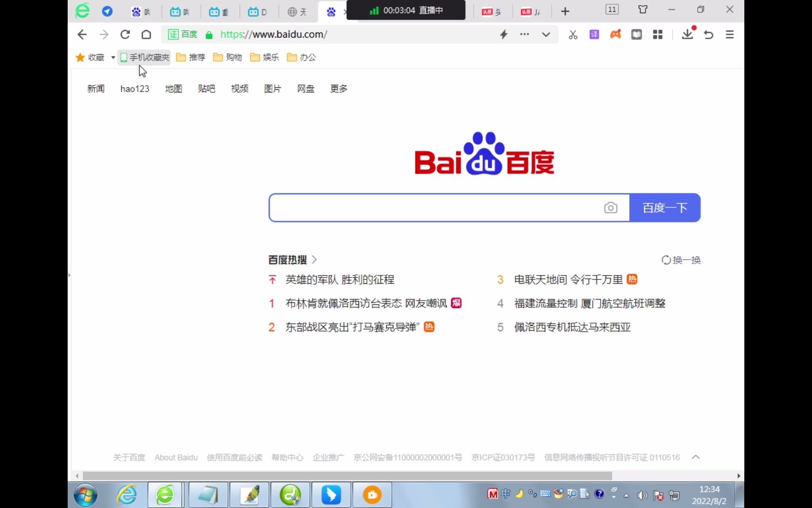Click the purple translate extension icon
This screenshot has height=508, width=812.
pos(594,34)
